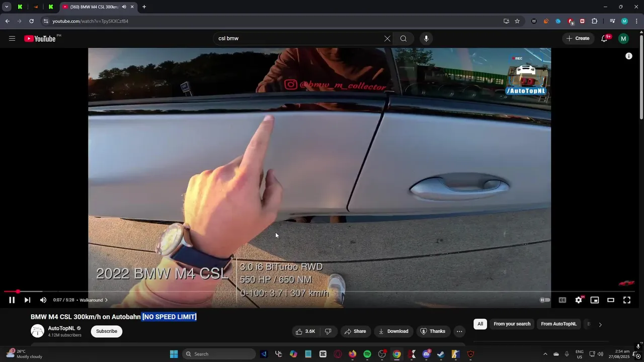Image resolution: width=644 pixels, height=362 pixels.
Task: Dislike the video
Action: point(328,331)
